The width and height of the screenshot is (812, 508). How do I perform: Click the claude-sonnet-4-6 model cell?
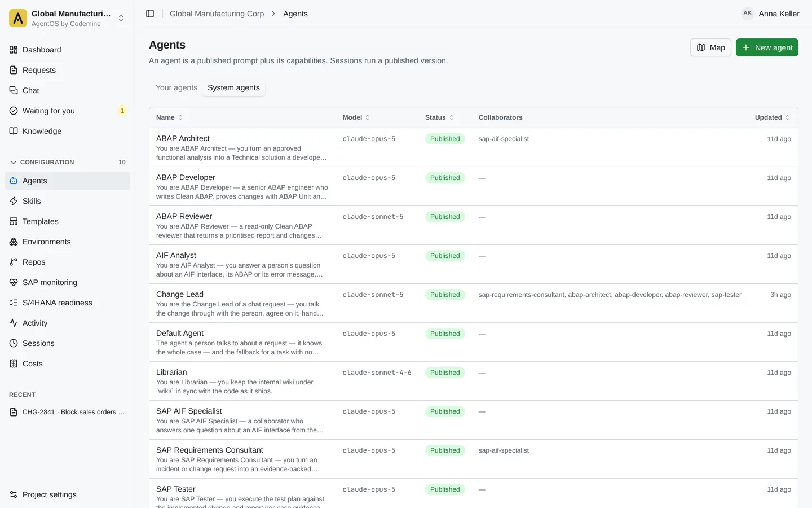pos(377,373)
